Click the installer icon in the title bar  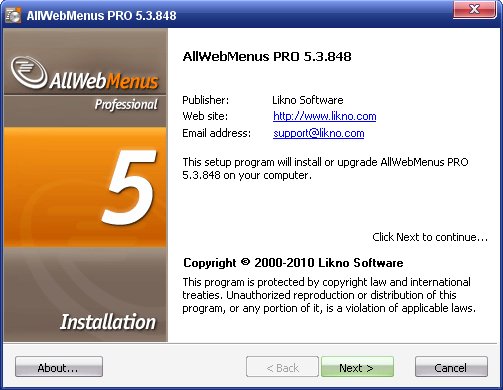(13, 15)
